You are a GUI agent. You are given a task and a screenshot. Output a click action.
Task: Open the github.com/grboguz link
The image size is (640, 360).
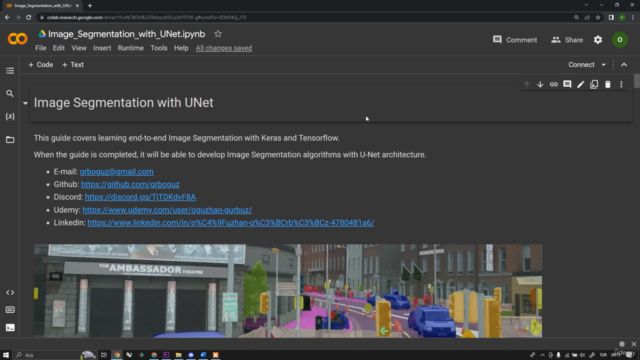(x=130, y=184)
